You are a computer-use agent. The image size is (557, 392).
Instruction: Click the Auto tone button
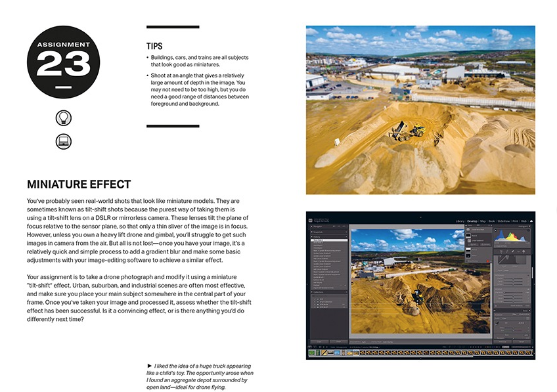pyautogui.click(x=526, y=335)
